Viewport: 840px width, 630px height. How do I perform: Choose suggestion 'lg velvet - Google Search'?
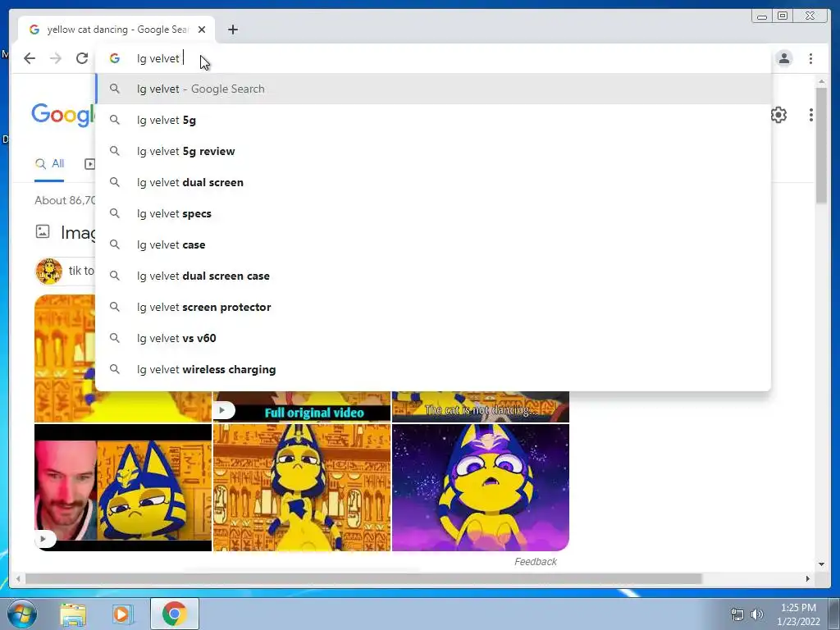433,89
